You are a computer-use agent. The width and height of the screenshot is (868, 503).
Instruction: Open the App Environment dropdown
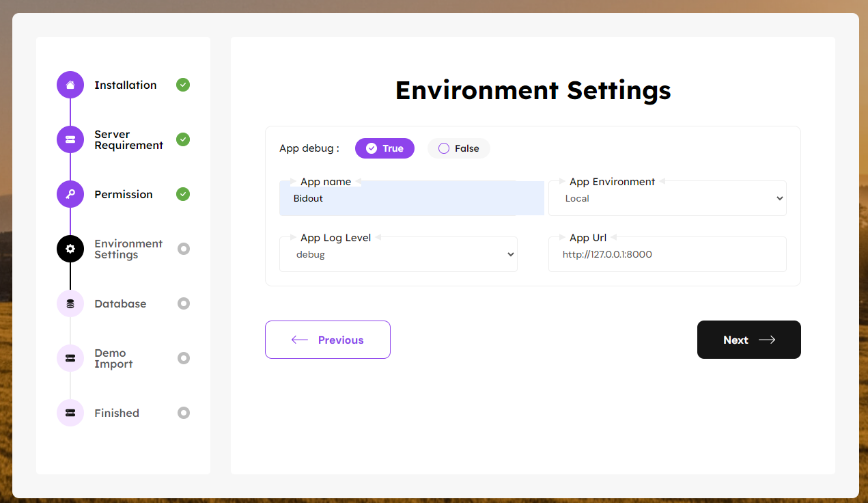(x=667, y=199)
